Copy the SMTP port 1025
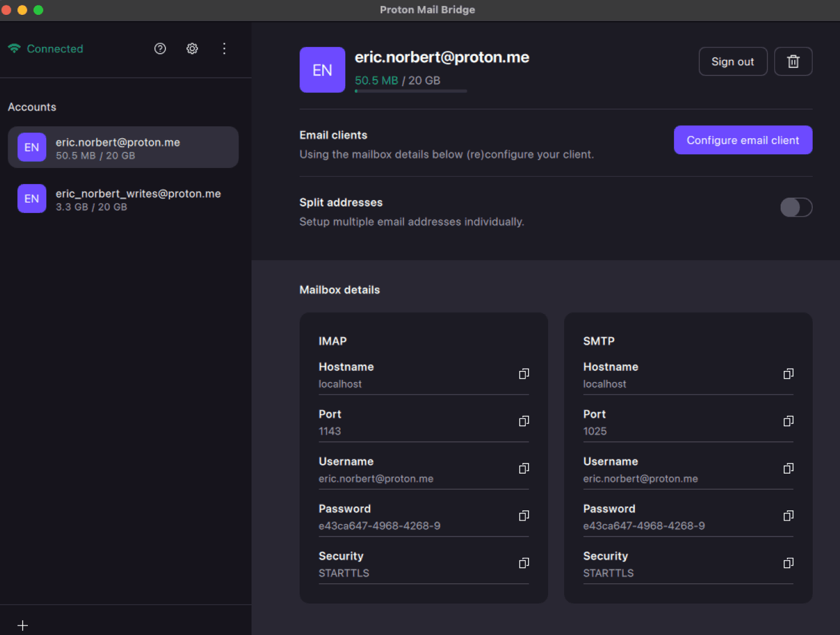The image size is (840, 635). coord(788,421)
